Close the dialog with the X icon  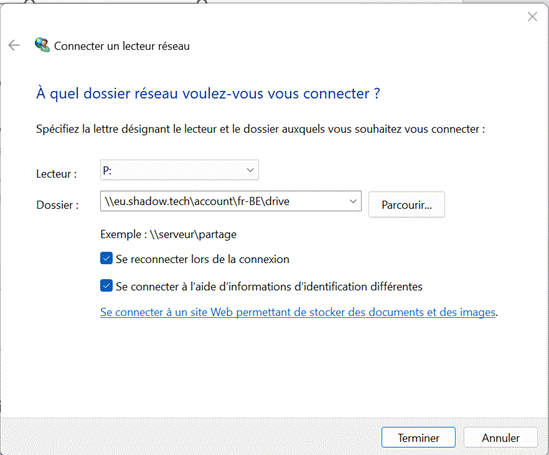(x=532, y=16)
